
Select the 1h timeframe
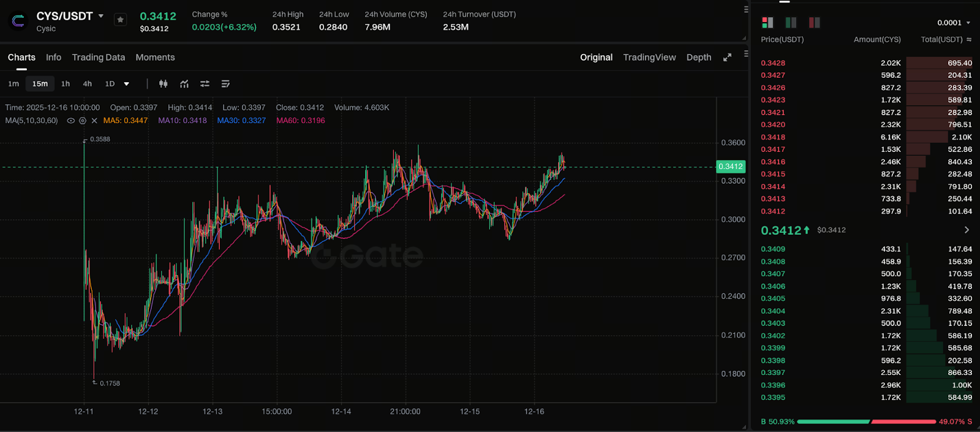(66, 84)
